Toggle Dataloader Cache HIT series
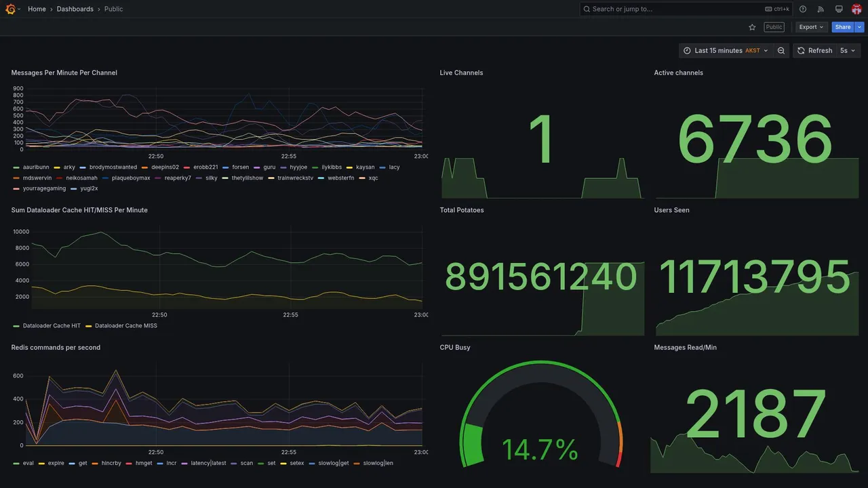The image size is (868, 488). pyautogui.click(x=52, y=326)
